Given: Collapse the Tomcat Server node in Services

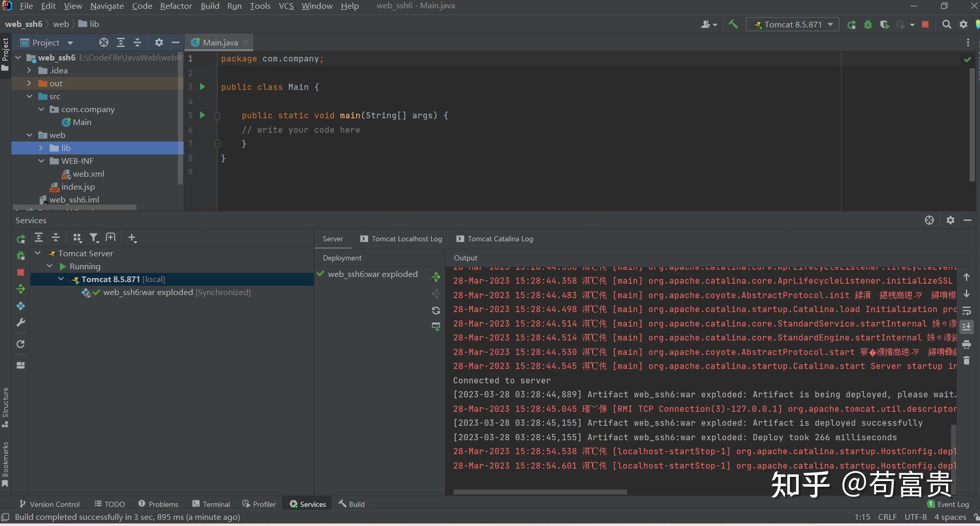Looking at the screenshot, I should point(38,253).
